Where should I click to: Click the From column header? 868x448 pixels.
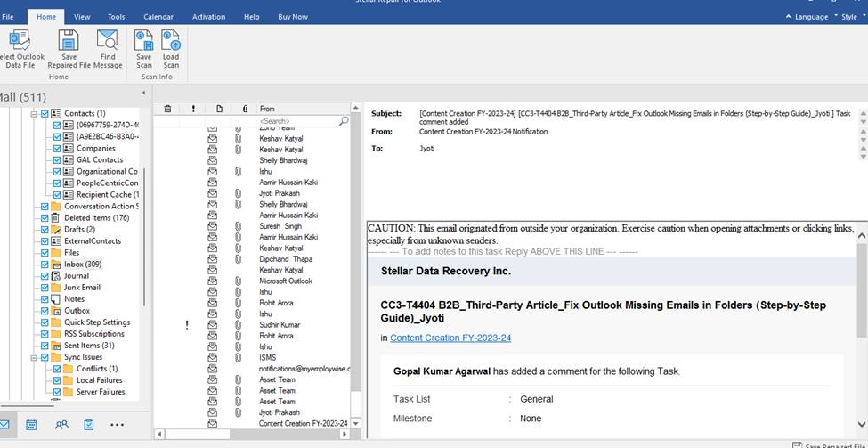pyautogui.click(x=303, y=109)
